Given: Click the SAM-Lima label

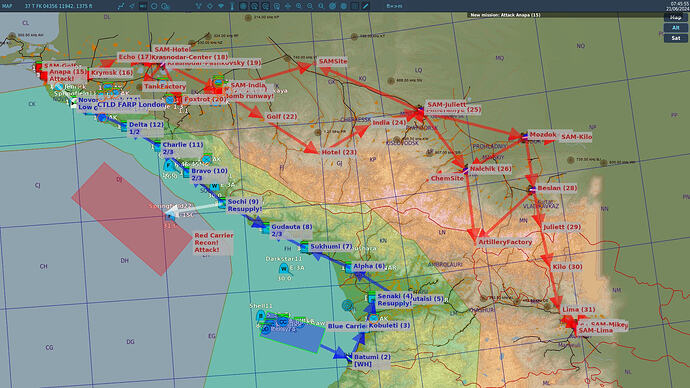Looking at the screenshot, I should 595,330.
